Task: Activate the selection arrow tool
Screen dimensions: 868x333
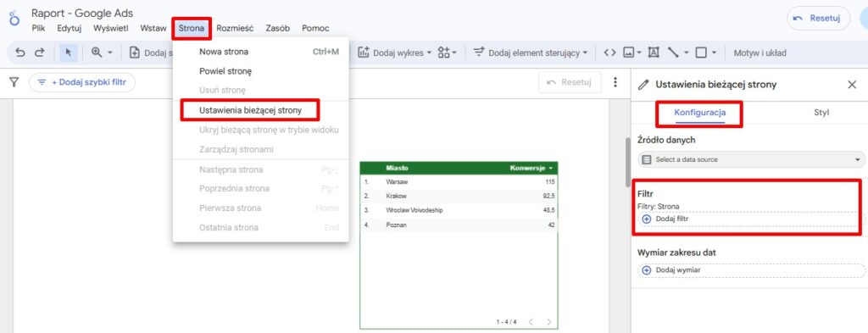Action: coord(69,53)
